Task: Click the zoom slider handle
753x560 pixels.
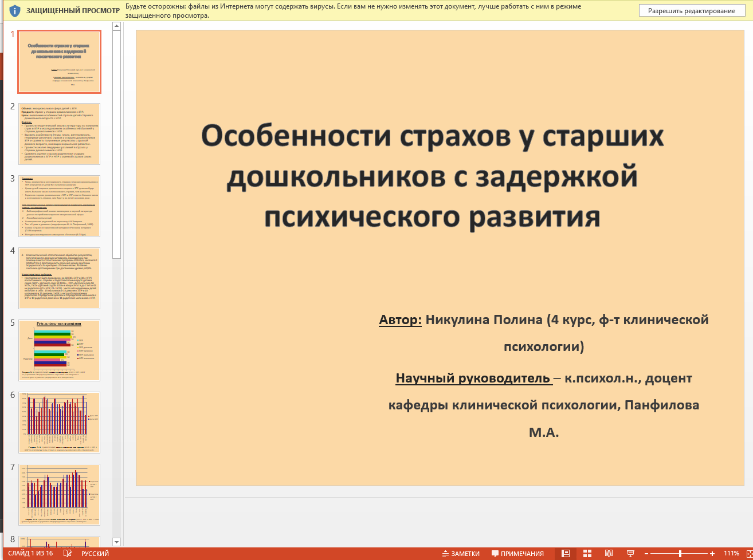Action: point(680,554)
